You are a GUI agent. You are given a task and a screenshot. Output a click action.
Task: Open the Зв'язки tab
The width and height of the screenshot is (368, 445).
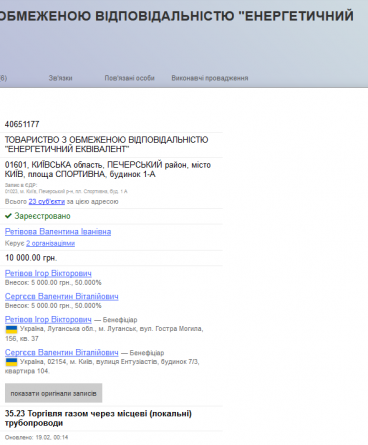click(x=60, y=78)
